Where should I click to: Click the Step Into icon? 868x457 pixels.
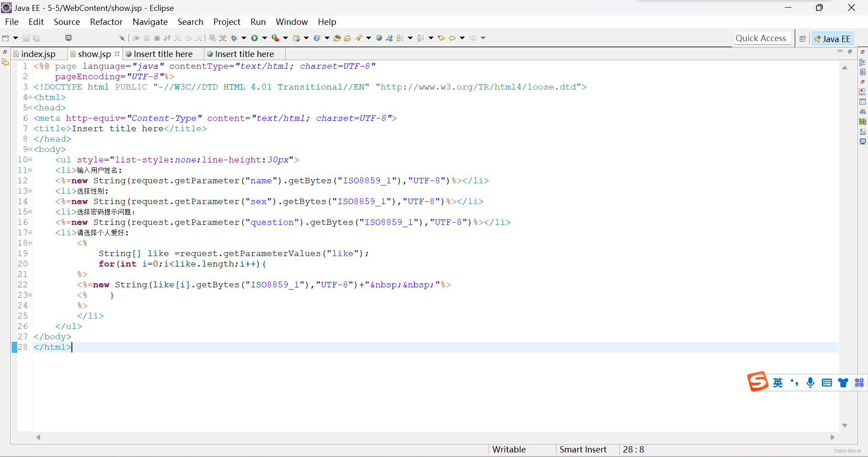pyautogui.click(x=178, y=38)
